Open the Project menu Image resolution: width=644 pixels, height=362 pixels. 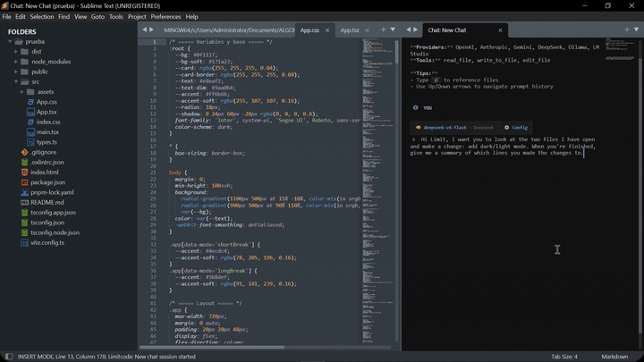pos(137,17)
